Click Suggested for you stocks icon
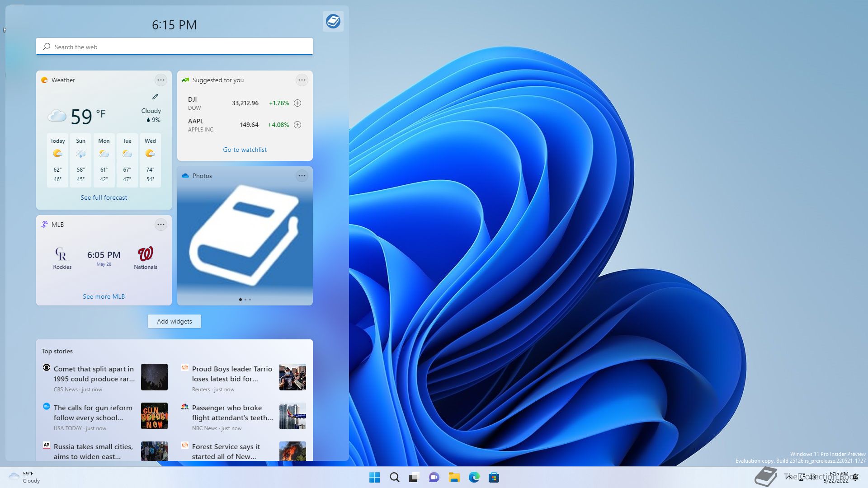Image resolution: width=868 pixels, height=488 pixels. tap(185, 80)
